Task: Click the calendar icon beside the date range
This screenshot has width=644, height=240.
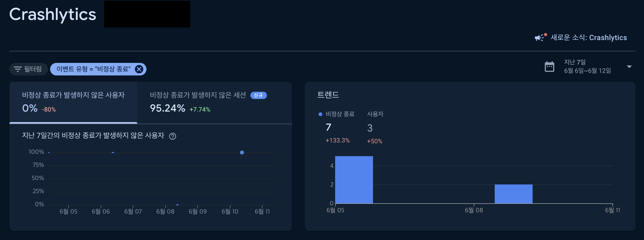Action: point(550,67)
